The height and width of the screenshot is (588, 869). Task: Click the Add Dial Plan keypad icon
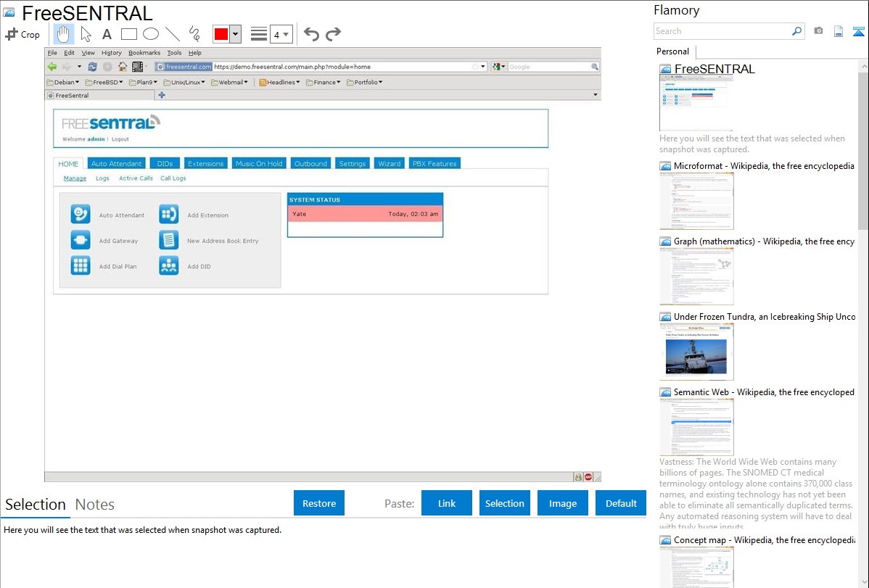[x=81, y=265]
